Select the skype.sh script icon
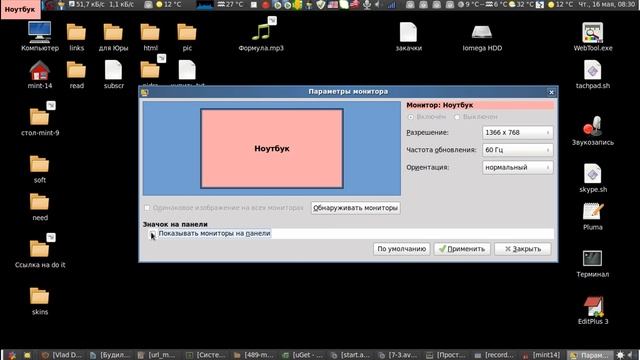Screen dimensions: 640x360 click(593, 174)
